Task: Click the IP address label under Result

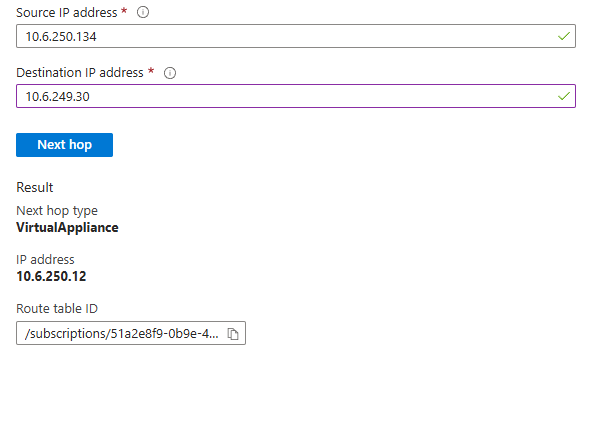Action: (x=45, y=260)
